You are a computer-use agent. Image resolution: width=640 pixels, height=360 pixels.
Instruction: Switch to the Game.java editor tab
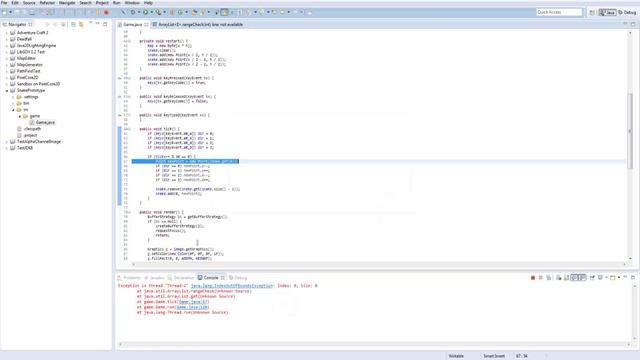point(133,24)
